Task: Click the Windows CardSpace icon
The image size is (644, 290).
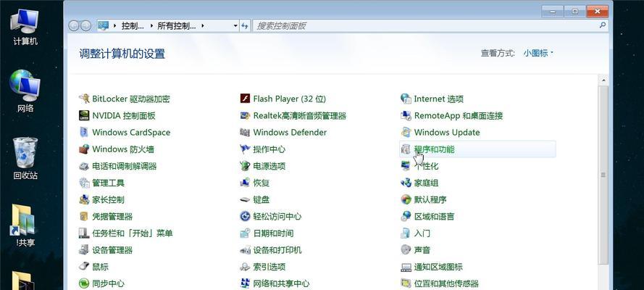Action: [84, 132]
